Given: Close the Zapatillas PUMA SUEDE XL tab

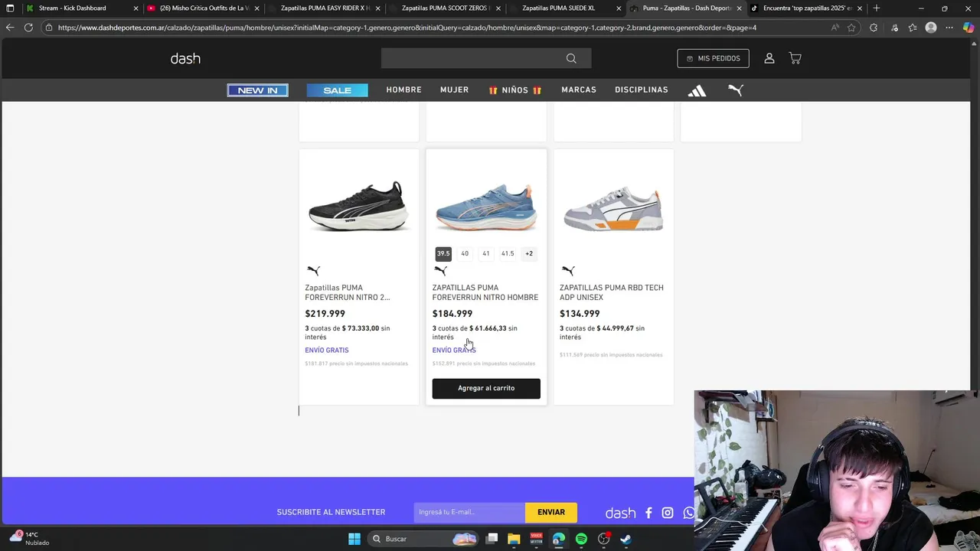Looking at the screenshot, I should tap(619, 8).
